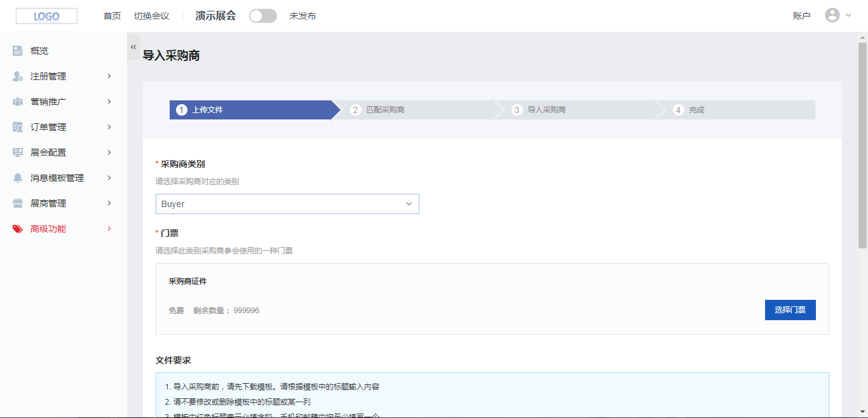Click 剩余数量：999996 text

pyautogui.click(x=226, y=311)
